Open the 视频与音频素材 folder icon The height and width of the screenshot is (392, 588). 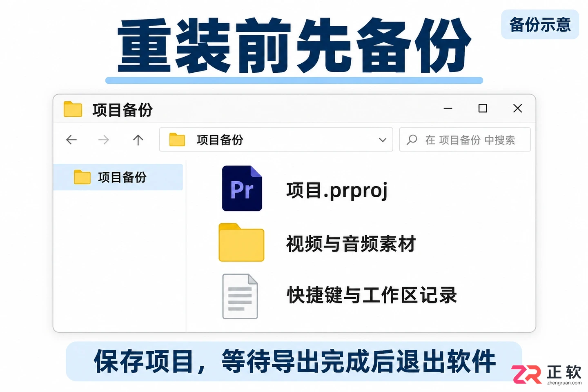pos(241,242)
